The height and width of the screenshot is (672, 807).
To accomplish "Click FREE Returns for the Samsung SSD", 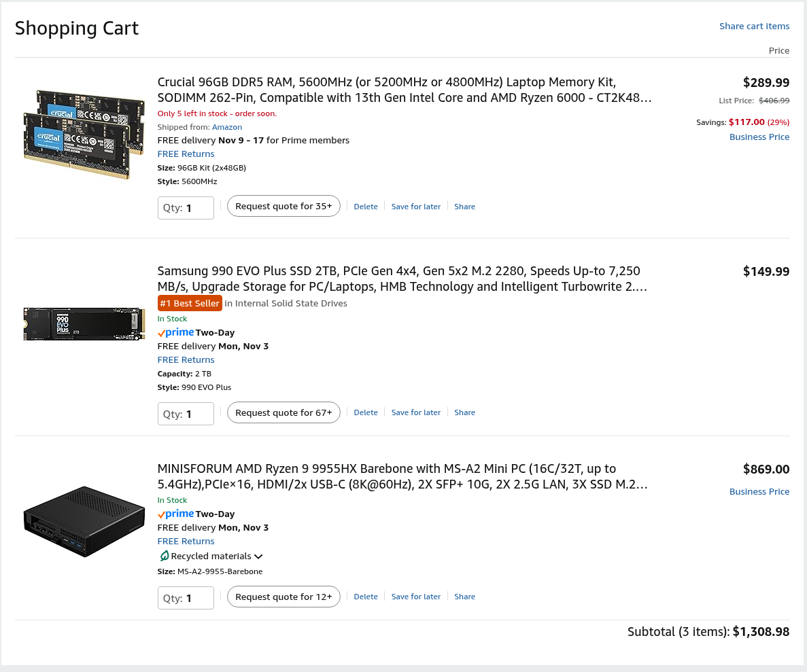I will coord(186,359).
